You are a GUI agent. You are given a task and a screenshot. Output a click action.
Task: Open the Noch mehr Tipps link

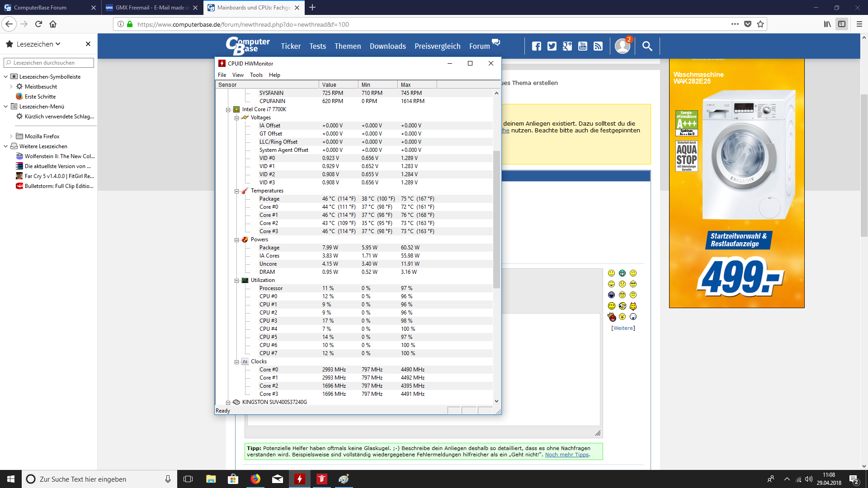click(x=567, y=455)
